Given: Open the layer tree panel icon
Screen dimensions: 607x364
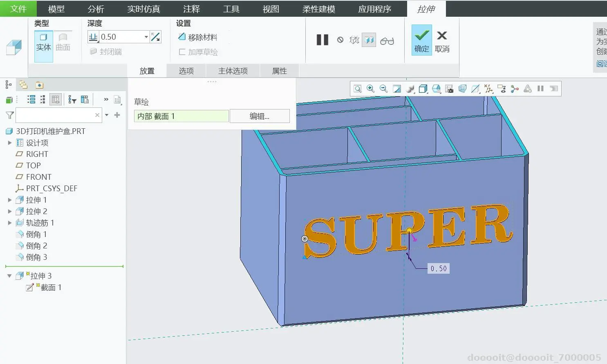Looking at the screenshot, I should pos(23,85).
